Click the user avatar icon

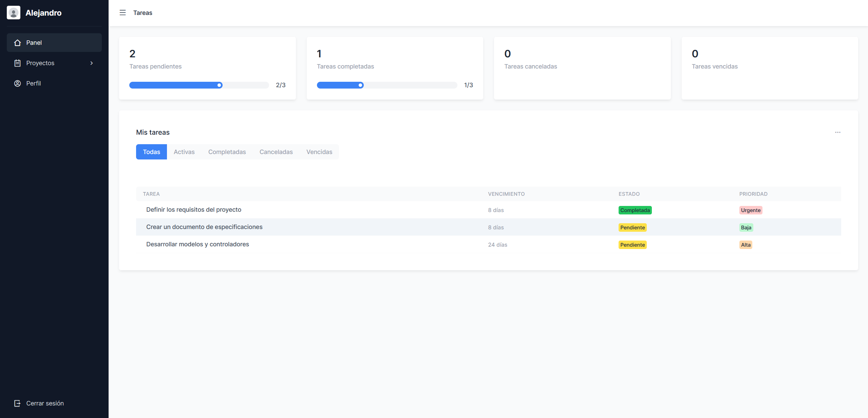point(14,13)
